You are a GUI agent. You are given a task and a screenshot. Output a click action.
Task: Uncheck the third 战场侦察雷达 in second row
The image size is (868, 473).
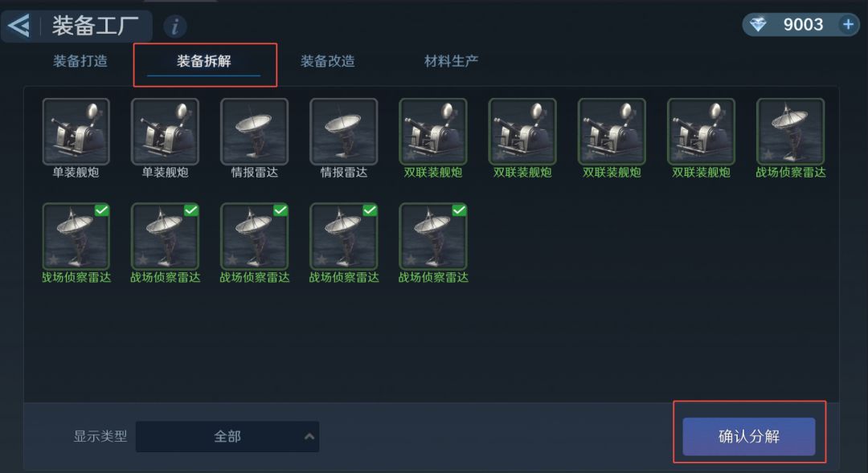(254, 236)
